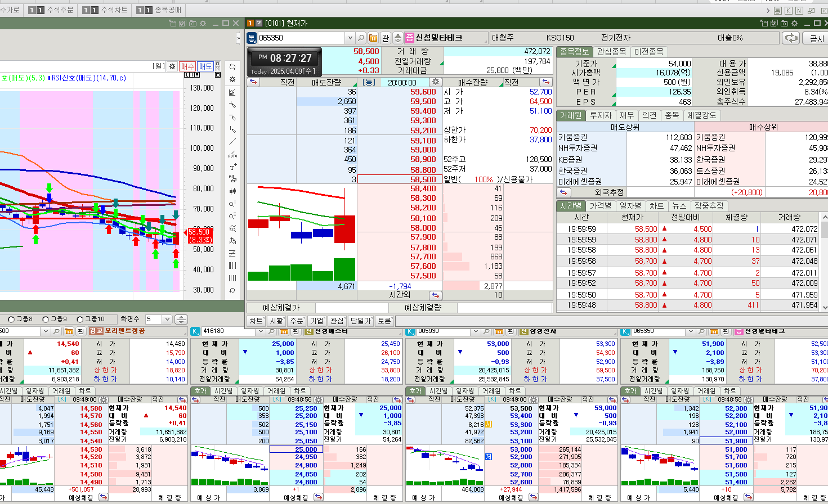This screenshot has width=828, height=504.
Task: Switch to the 체결강도 tab
Action: click(701, 115)
